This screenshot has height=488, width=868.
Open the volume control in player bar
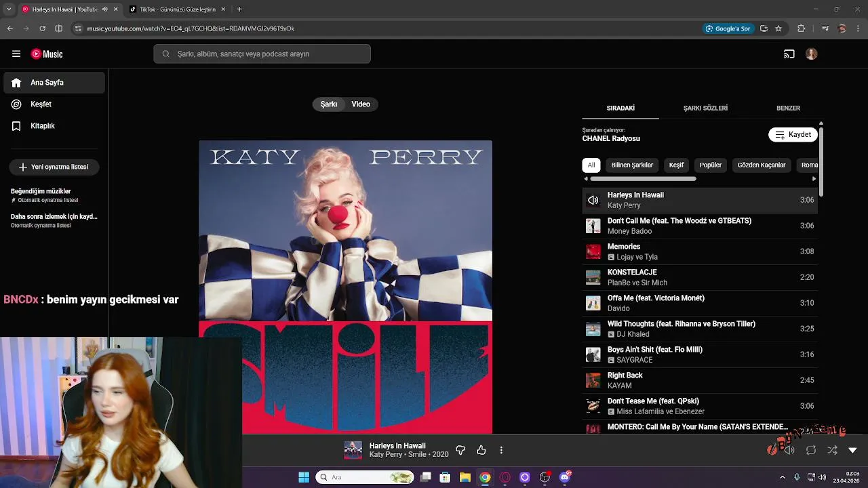(x=789, y=450)
